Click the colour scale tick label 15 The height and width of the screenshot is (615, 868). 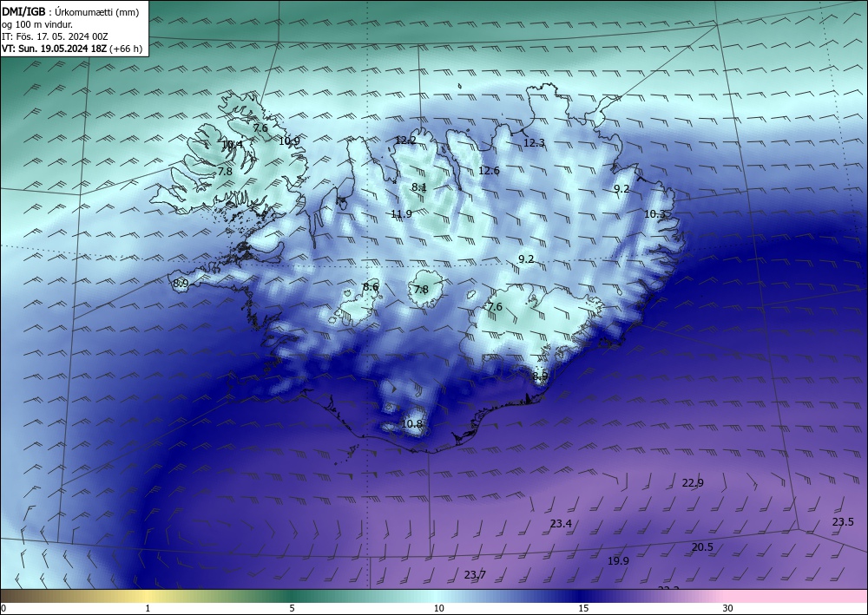(583, 608)
